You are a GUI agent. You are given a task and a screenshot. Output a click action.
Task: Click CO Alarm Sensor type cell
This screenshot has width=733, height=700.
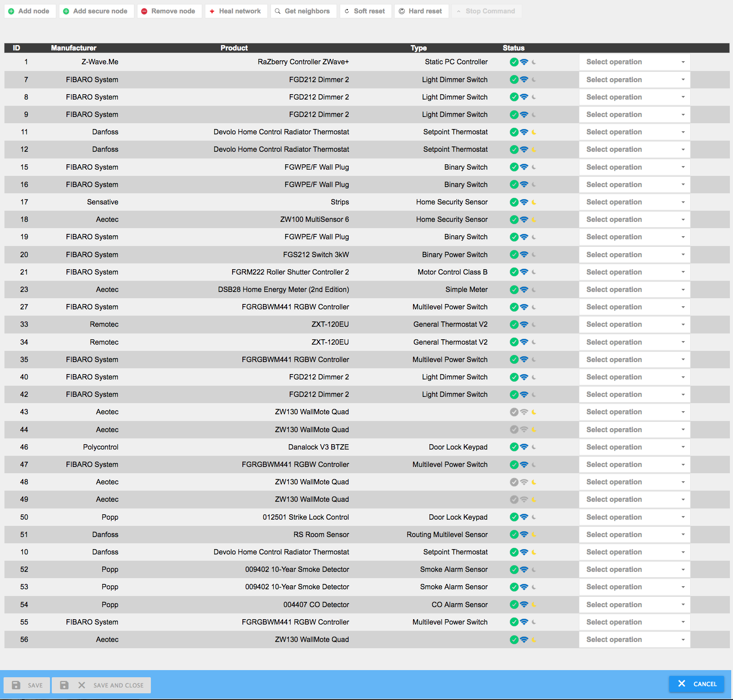point(460,604)
